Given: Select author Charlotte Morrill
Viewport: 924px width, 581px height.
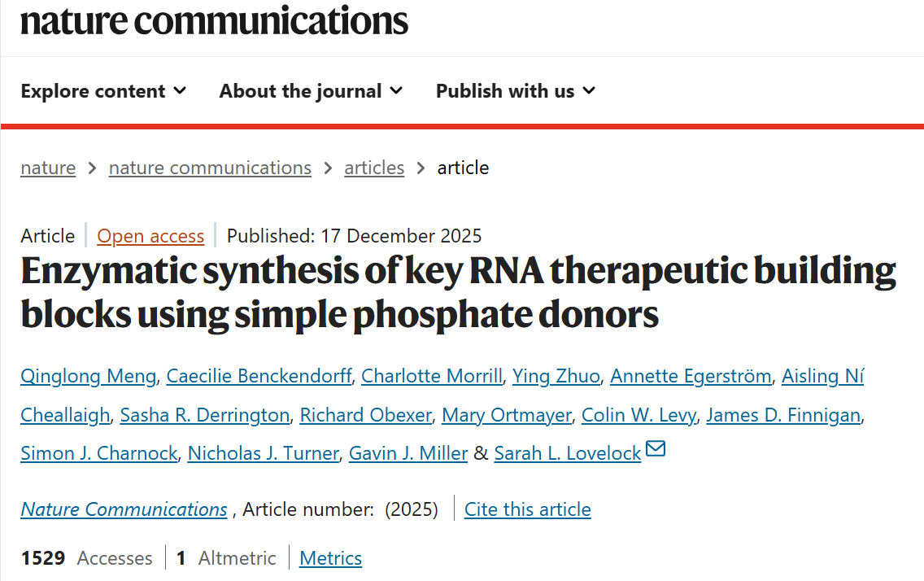Looking at the screenshot, I should 431,376.
